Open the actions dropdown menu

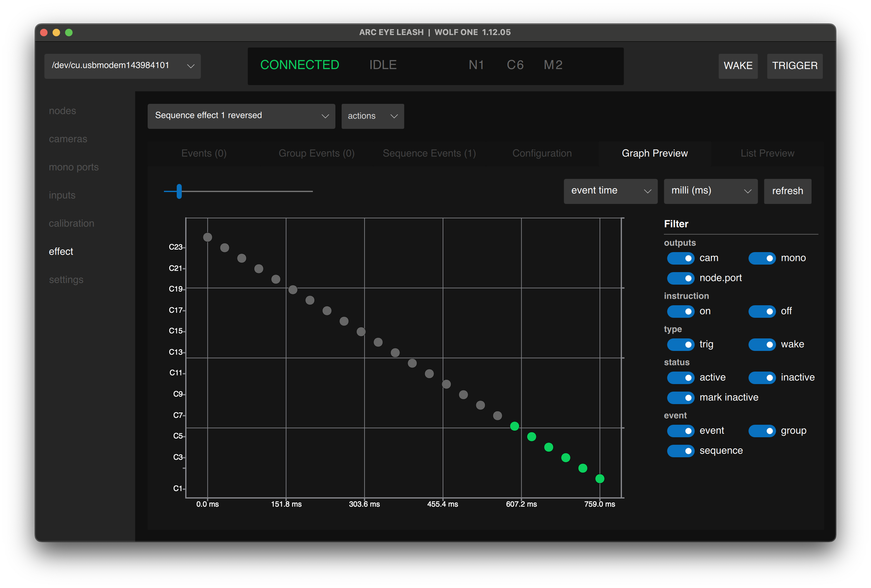tap(372, 116)
